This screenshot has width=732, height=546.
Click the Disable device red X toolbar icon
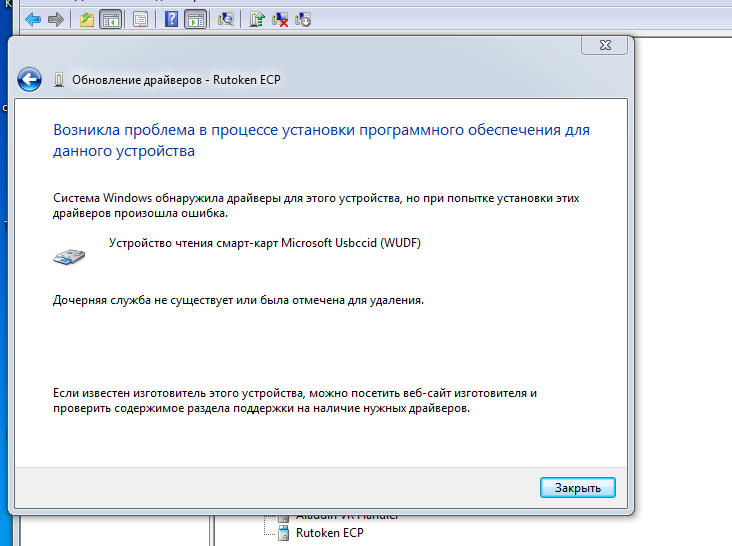coord(280,20)
